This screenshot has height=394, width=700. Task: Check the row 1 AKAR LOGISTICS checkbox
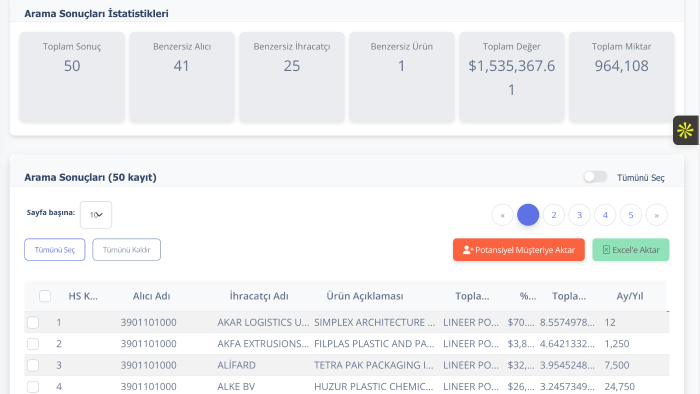33,322
